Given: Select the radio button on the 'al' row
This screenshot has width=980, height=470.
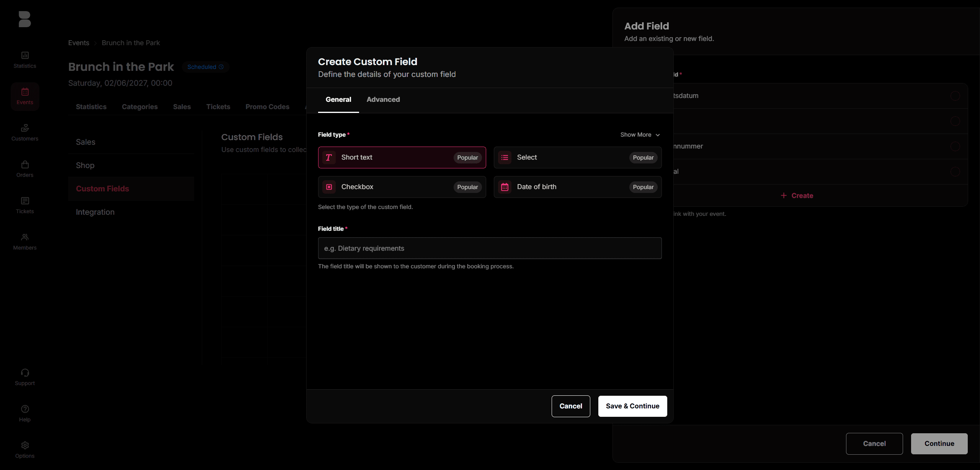Looking at the screenshot, I should tap(955, 171).
